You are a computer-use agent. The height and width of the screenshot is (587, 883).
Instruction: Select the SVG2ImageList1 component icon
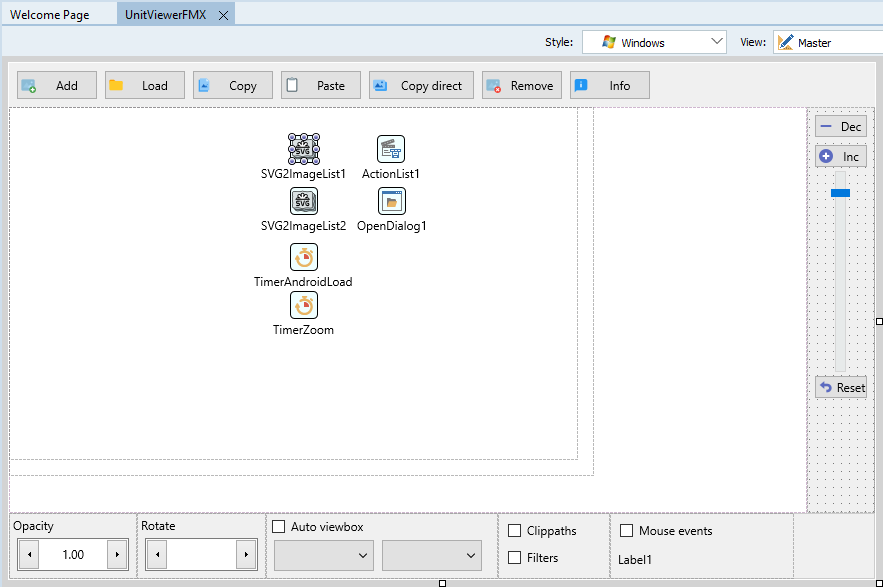303,149
